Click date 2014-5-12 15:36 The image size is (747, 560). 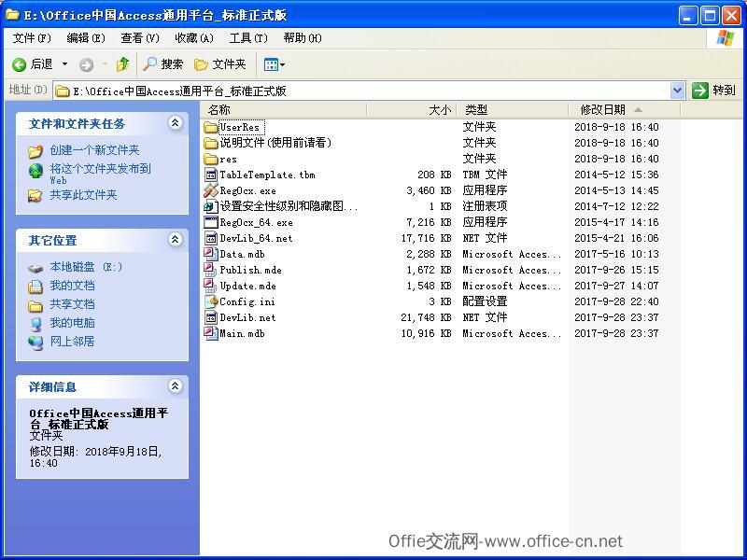616,175
